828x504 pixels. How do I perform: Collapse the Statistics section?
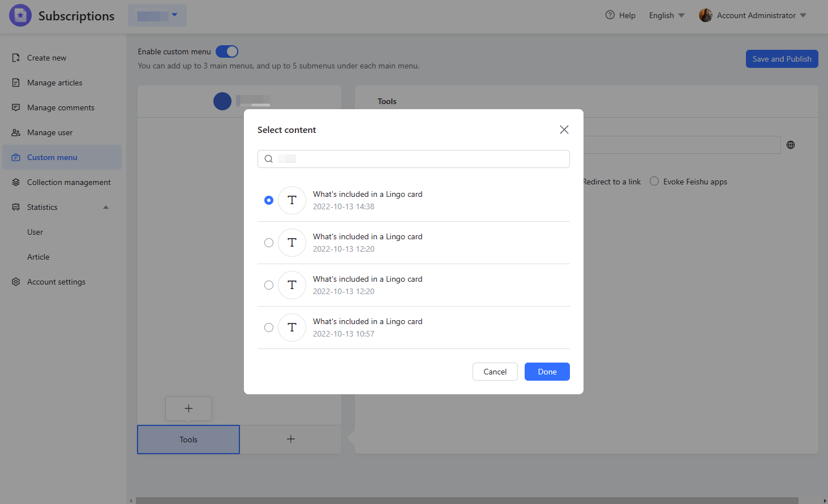[x=105, y=207]
